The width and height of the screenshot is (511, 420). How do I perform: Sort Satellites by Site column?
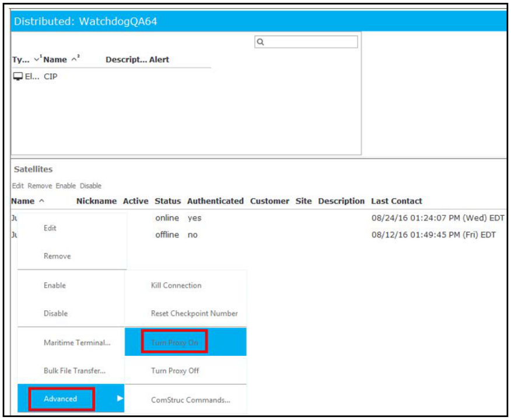(x=303, y=201)
